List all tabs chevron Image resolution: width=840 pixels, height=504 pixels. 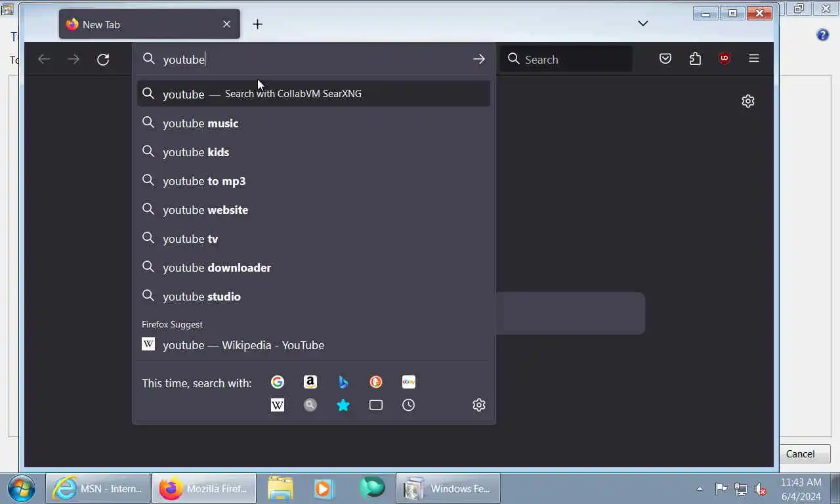tap(643, 24)
